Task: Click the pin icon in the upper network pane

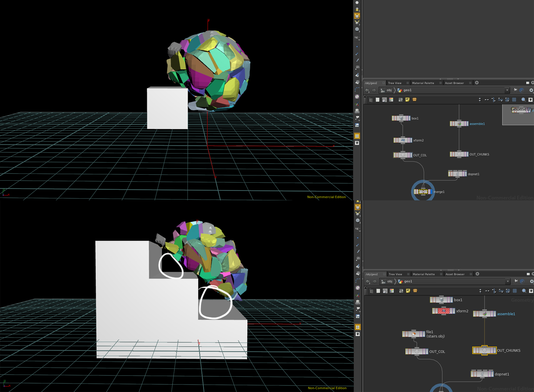Action: click(x=515, y=90)
